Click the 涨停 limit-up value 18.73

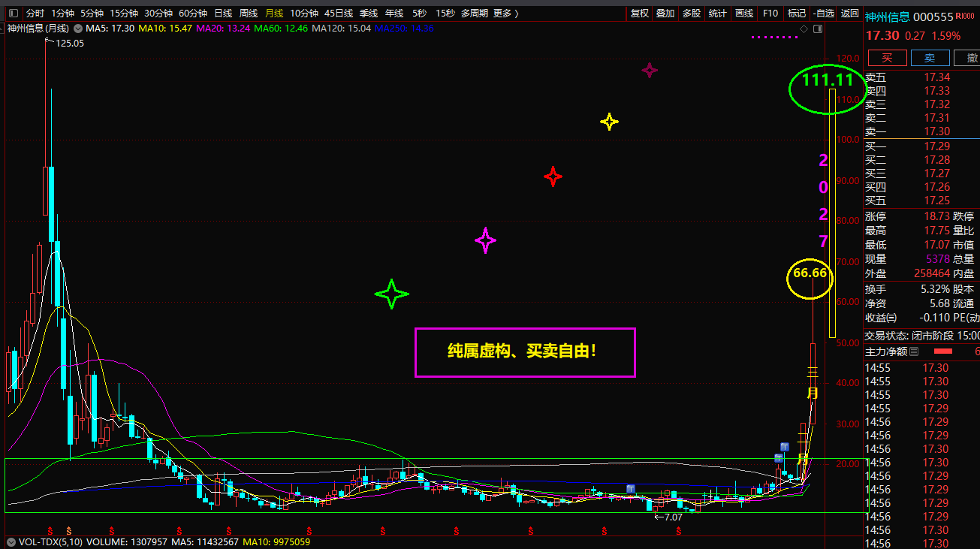(x=936, y=216)
